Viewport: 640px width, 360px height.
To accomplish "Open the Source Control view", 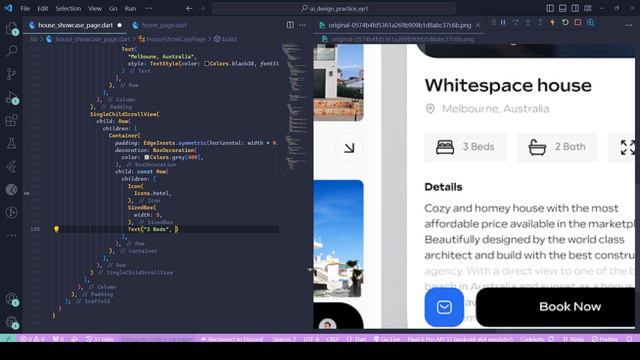I will coord(11,74).
